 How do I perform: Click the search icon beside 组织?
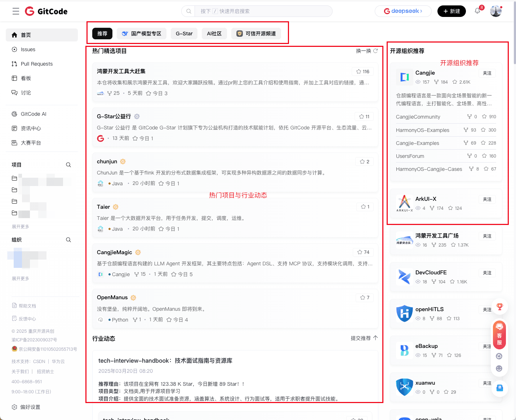click(68, 240)
